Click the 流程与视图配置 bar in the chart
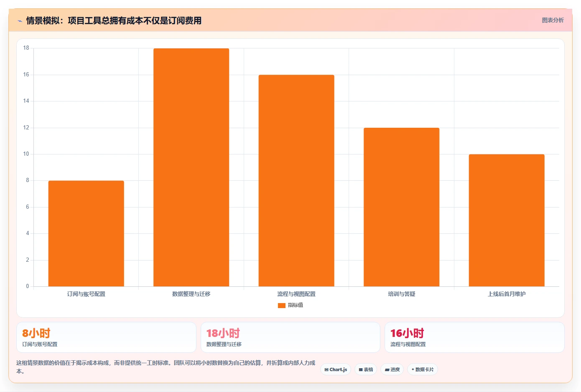This screenshot has height=392, width=581. (x=296, y=181)
